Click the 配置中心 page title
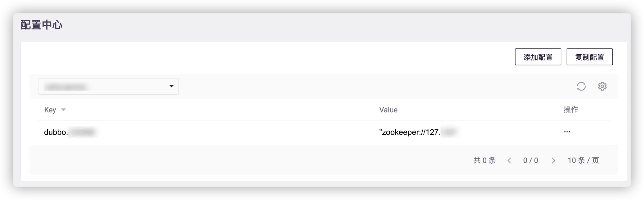Image resolution: width=644 pixels, height=200 pixels. tap(41, 25)
